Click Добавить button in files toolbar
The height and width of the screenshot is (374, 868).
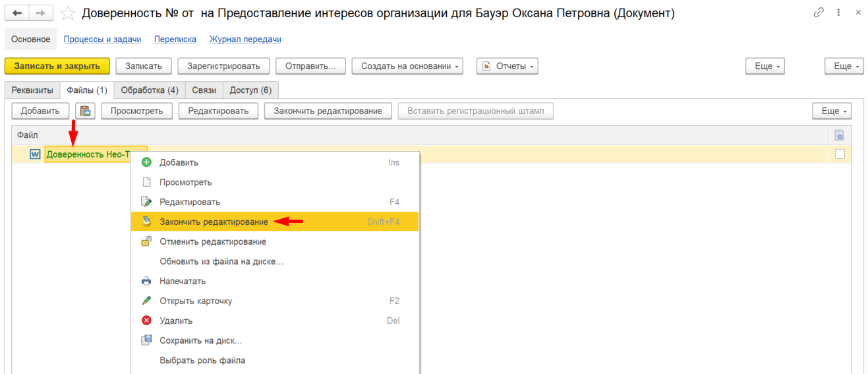(x=40, y=111)
